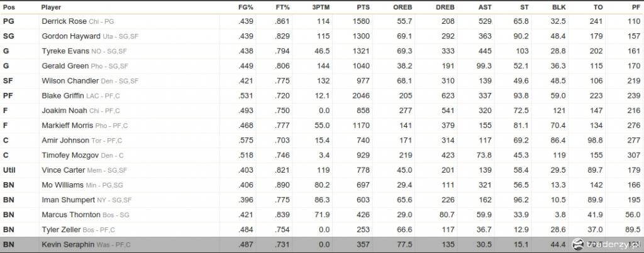
Task: Sort table by FG% column header
Action: pos(246,8)
